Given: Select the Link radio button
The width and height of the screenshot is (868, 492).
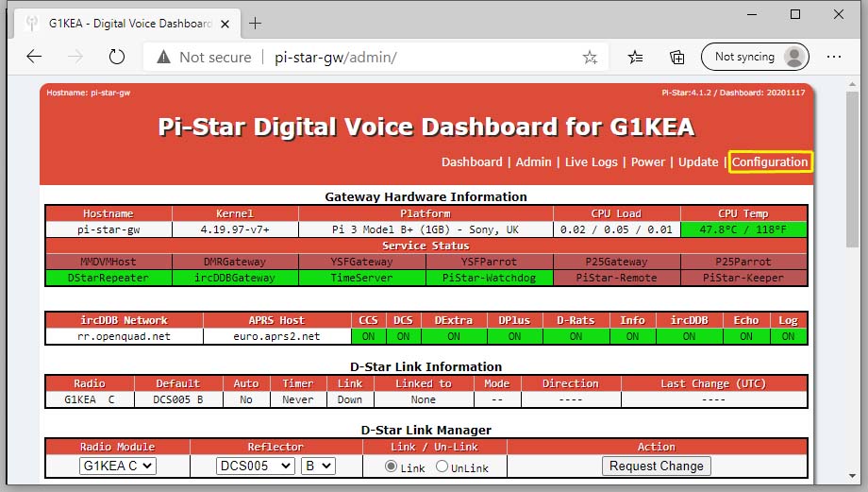Looking at the screenshot, I should point(391,467).
